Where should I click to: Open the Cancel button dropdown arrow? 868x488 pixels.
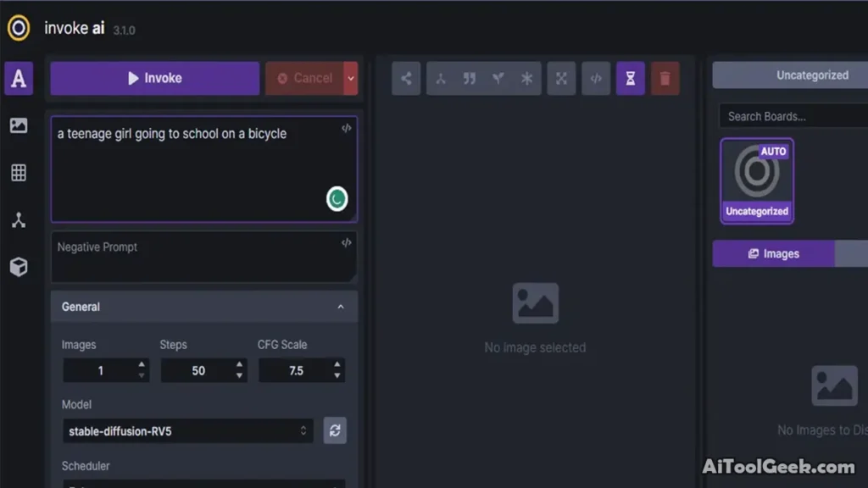coord(351,78)
